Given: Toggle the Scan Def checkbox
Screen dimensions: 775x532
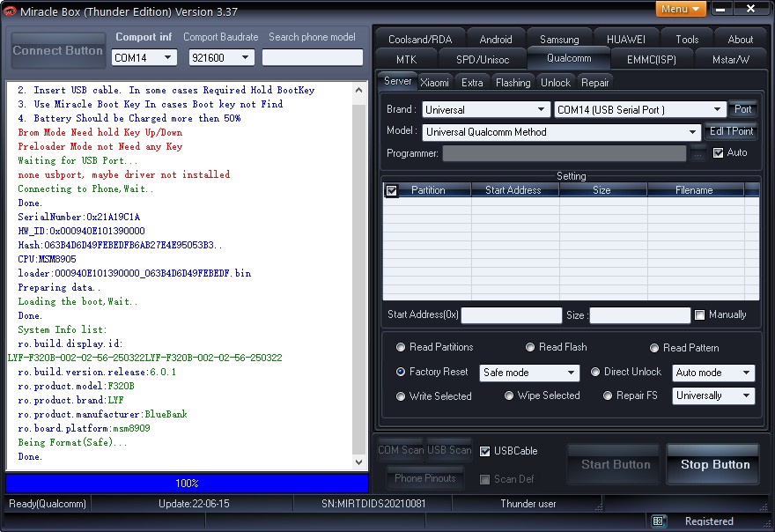Looking at the screenshot, I should (x=485, y=479).
